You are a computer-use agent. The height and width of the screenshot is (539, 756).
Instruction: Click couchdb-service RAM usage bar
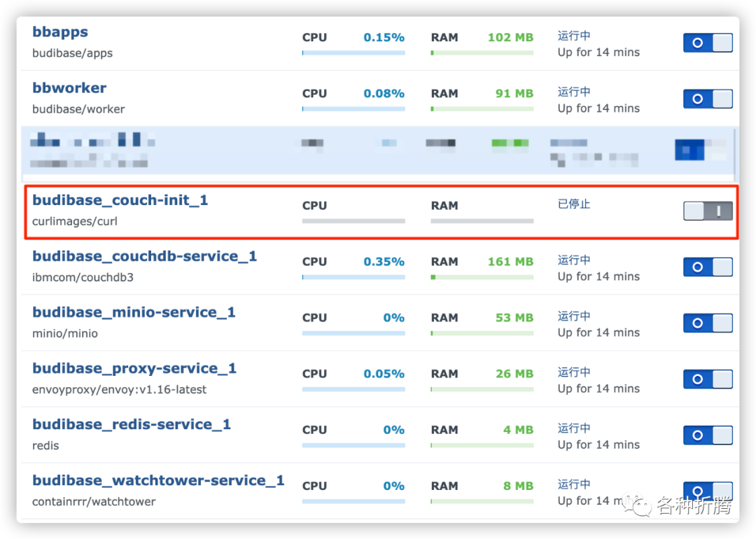(482, 277)
